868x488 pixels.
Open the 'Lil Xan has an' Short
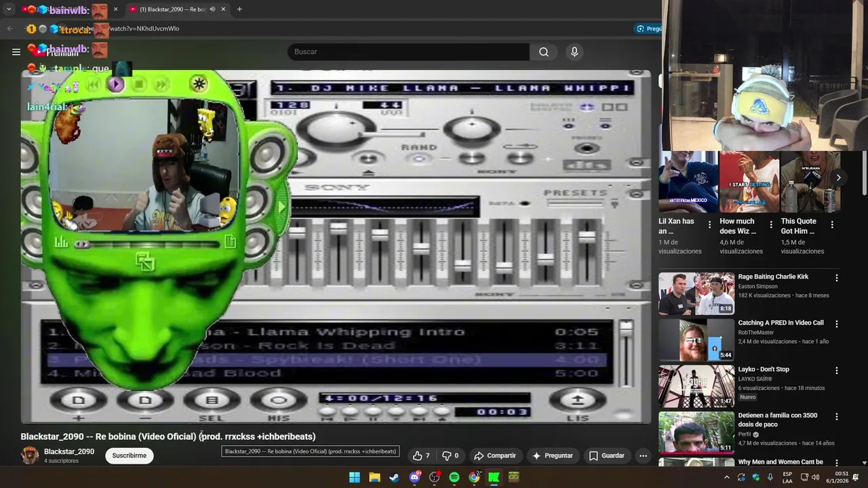click(x=688, y=182)
